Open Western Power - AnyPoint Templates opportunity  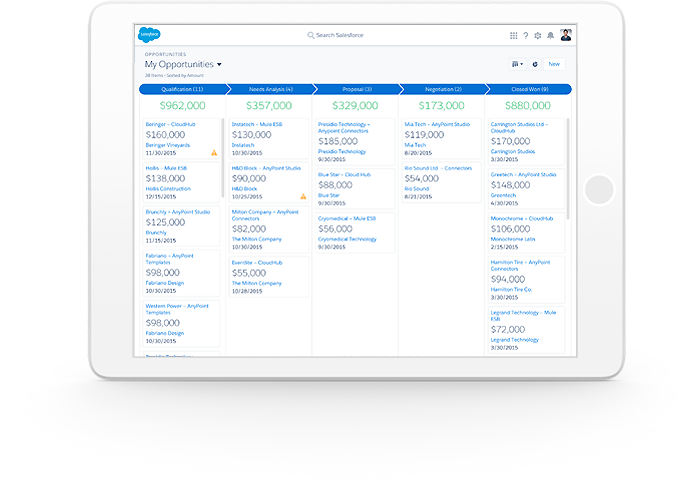[177, 309]
